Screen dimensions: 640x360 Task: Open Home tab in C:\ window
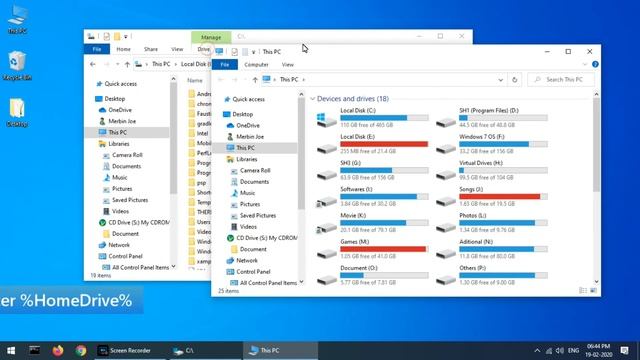(x=124, y=49)
